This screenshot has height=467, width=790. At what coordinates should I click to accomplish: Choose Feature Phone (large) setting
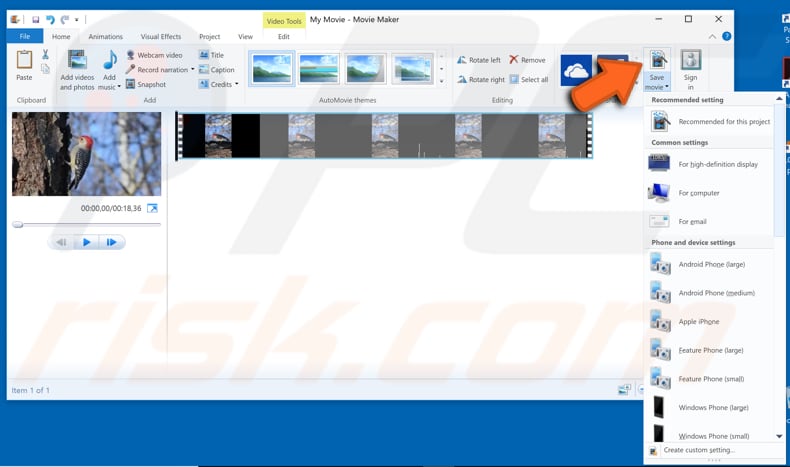pos(710,350)
